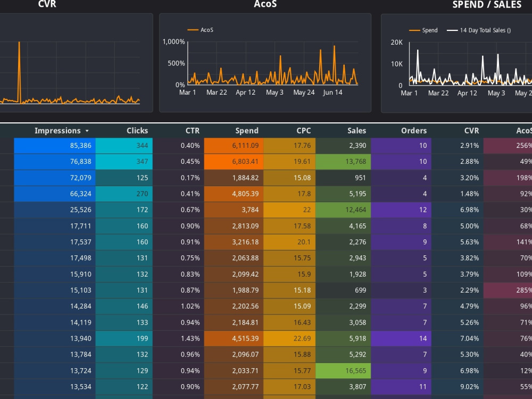Sort table by Sales header
The height and width of the screenshot is (399, 532).
(356, 131)
